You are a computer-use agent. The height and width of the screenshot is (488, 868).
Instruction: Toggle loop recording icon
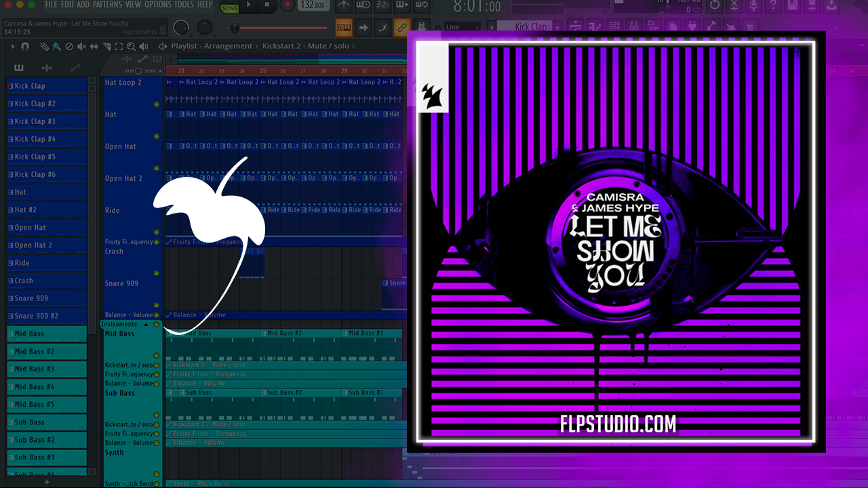point(420,6)
